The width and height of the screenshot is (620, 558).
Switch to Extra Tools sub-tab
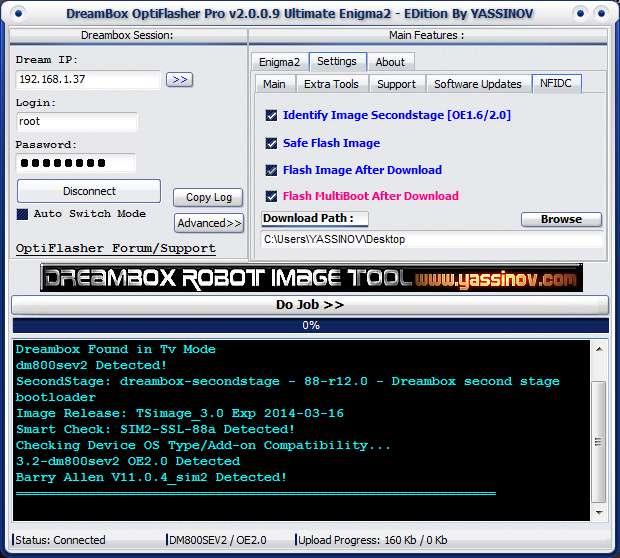point(331,84)
